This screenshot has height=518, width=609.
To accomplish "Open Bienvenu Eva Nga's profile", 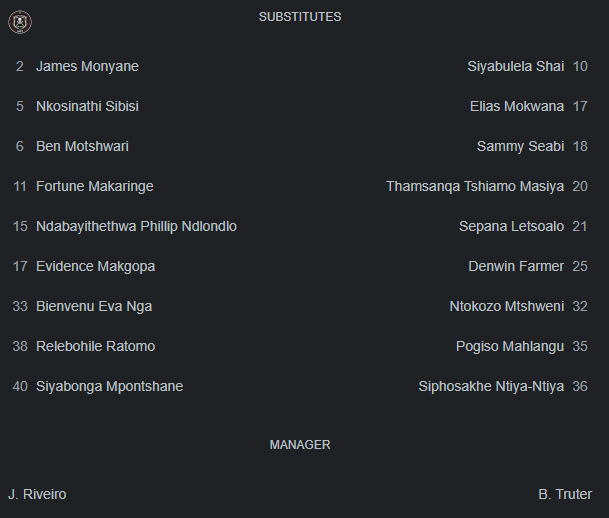I will pos(94,307).
